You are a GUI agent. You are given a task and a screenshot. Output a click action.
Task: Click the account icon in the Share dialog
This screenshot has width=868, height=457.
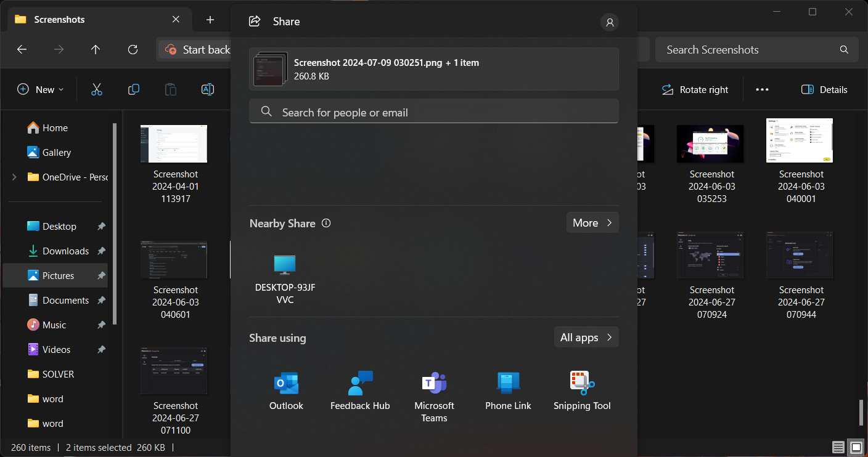coord(609,22)
